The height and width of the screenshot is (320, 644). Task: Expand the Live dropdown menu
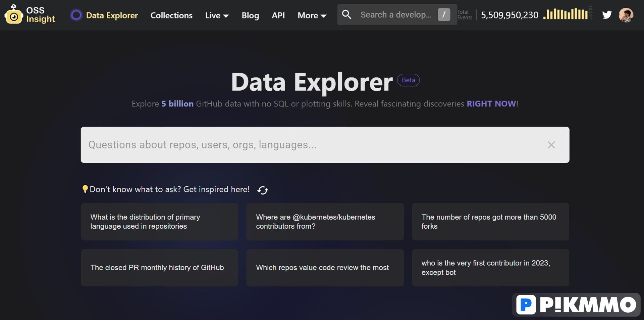[217, 15]
